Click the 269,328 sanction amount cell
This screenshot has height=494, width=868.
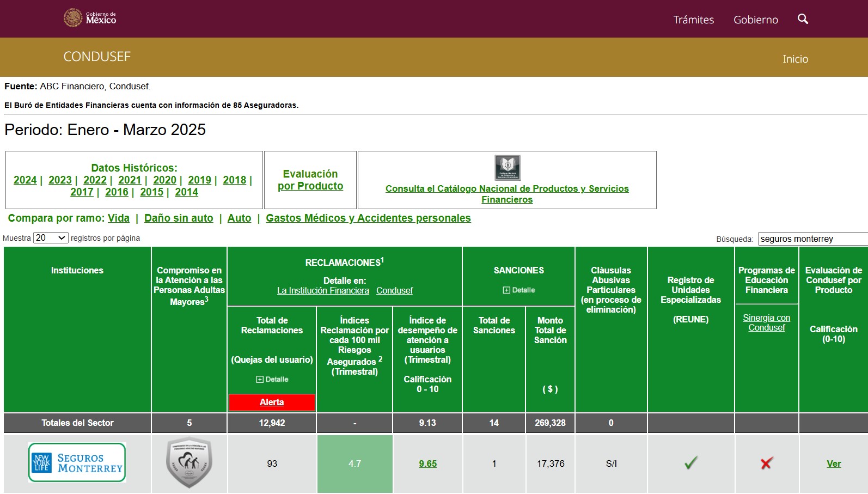coord(550,423)
